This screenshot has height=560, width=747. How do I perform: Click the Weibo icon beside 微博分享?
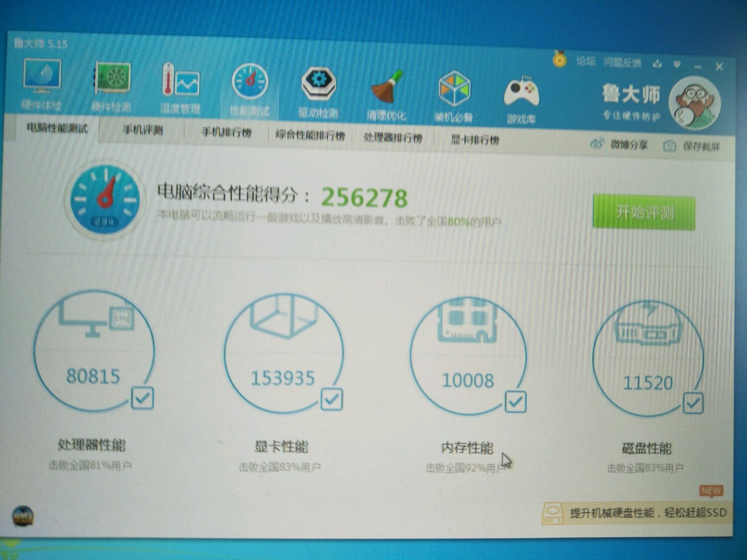click(597, 144)
